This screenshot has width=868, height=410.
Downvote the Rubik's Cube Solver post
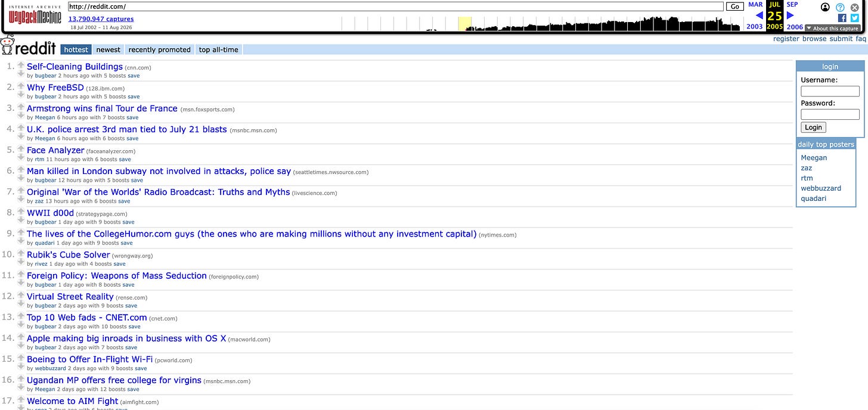tap(21, 260)
